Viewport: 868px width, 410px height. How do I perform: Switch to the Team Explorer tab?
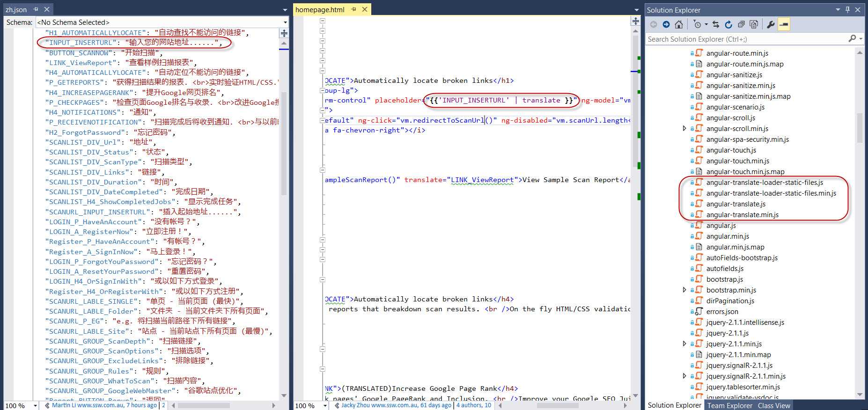tap(729, 406)
